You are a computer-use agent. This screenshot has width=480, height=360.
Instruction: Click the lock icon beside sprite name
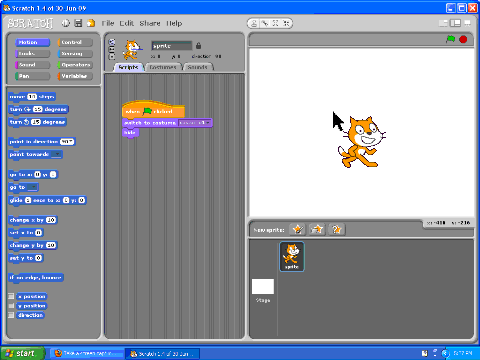[198, 45]
